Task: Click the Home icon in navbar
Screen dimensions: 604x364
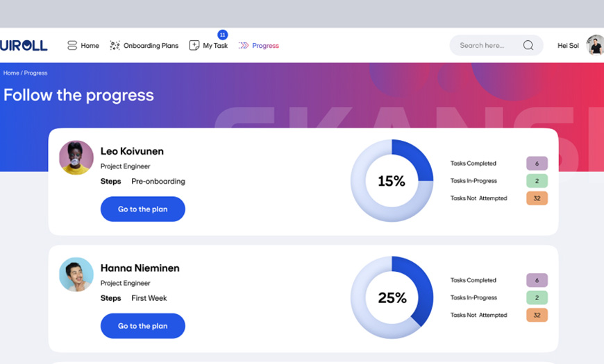Action: point(72,46)
